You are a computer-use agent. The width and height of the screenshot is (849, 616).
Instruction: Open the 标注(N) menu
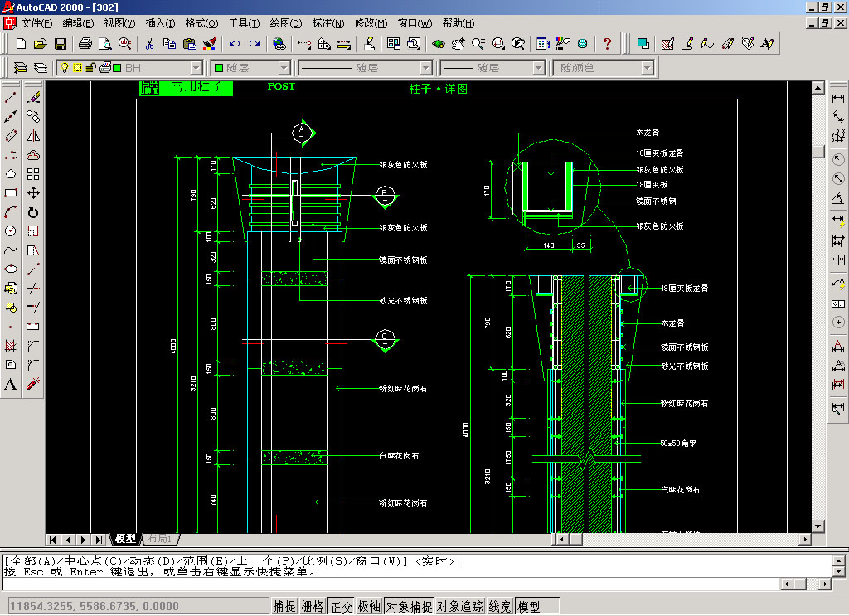[328, 23]
